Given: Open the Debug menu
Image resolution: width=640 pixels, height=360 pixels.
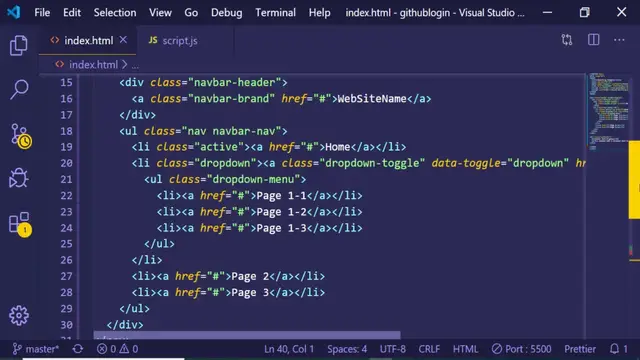Looking at the screenshot, I should pyautogui.click(x=227, y=13).
